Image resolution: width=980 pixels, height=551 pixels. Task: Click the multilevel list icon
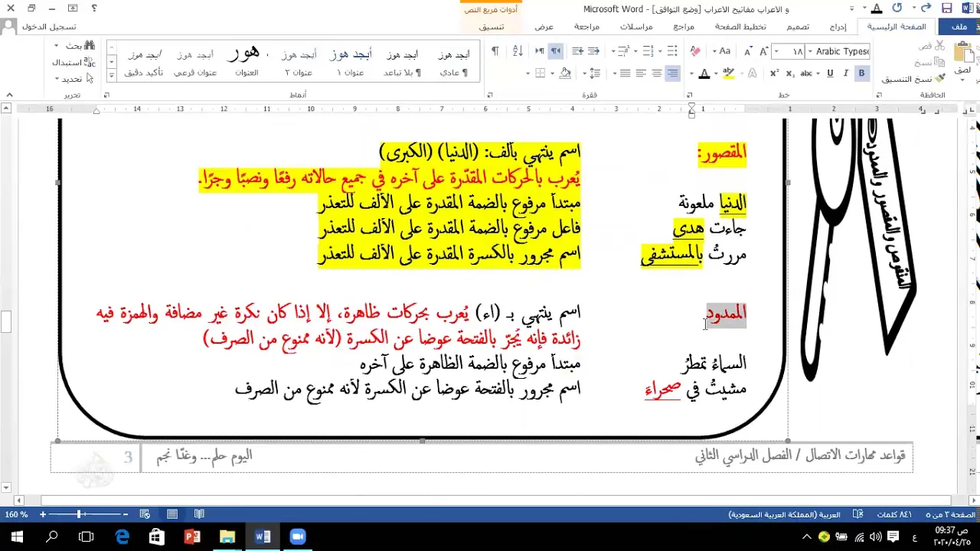(623, 51)
